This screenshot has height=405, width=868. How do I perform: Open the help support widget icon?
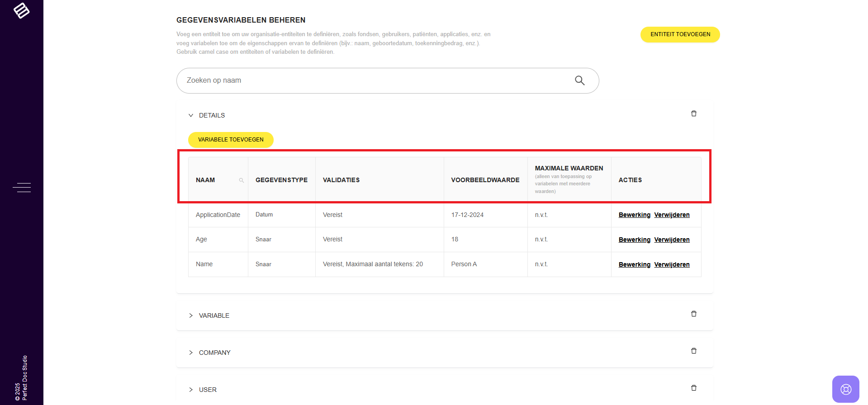click(x=845, y=389)
